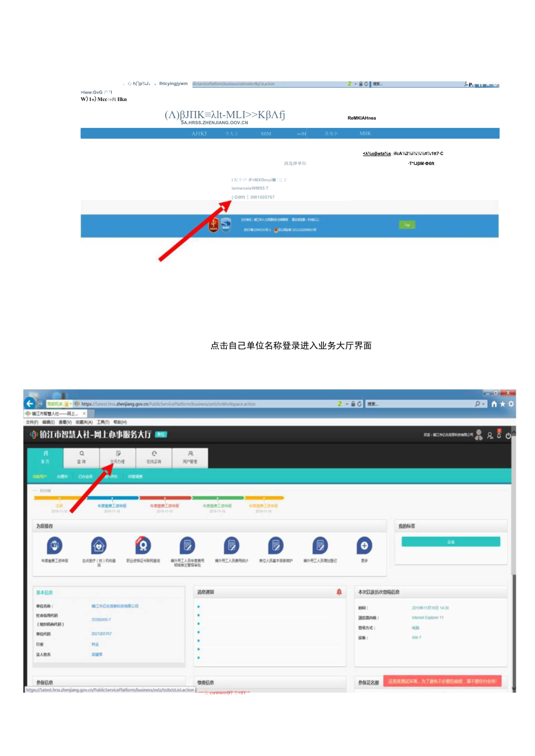The image size is (535, 756).
Task: Click the 请选择单位 heading text
Action: [x=295, y=163]
